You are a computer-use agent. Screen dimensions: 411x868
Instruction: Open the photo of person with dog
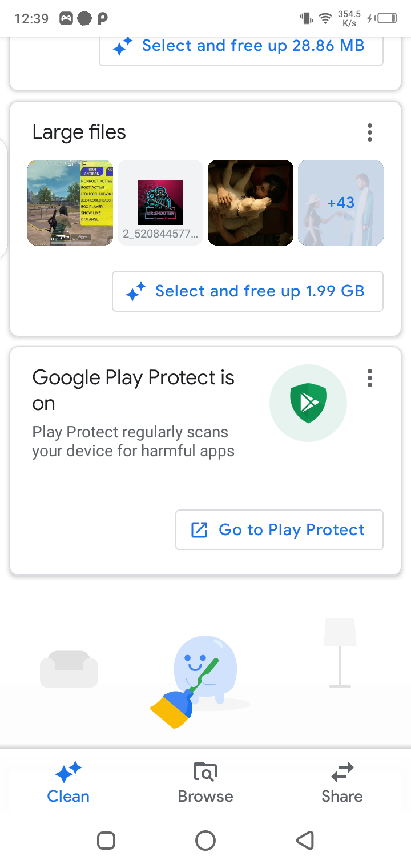point(251,203)
